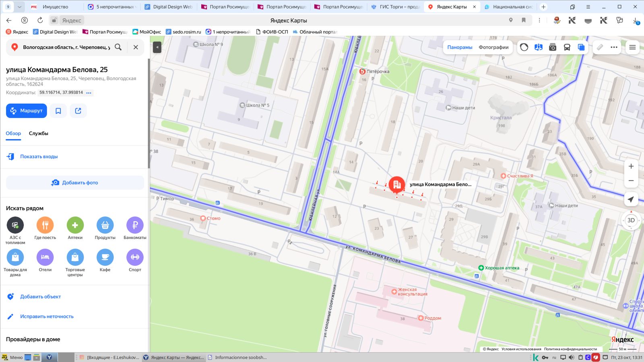Zoom out the map with minus
Viewport: 644px width, 362px height.
631,181
